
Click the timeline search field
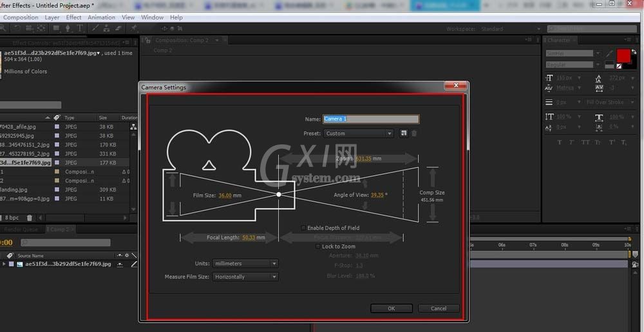pos(66,243)
